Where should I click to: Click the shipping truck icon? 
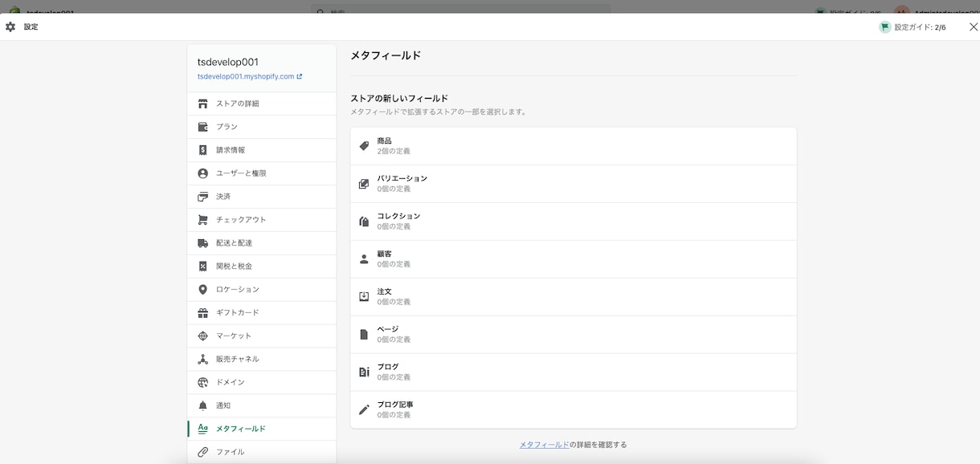coord(202,243)
